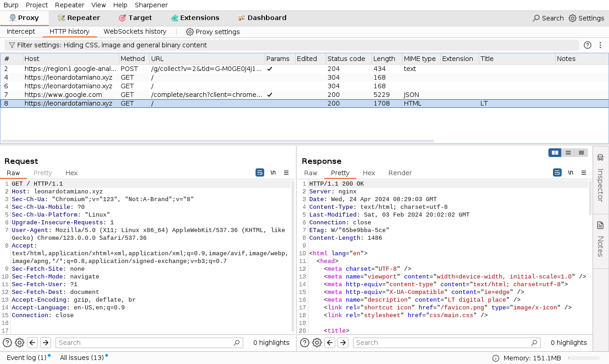Click Response search help icon
The width and height of the screenshot is (609, 364).
click(305, 343)
